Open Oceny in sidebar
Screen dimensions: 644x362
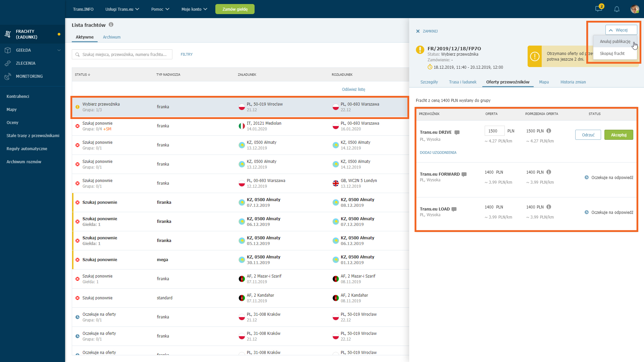[12, 123]
